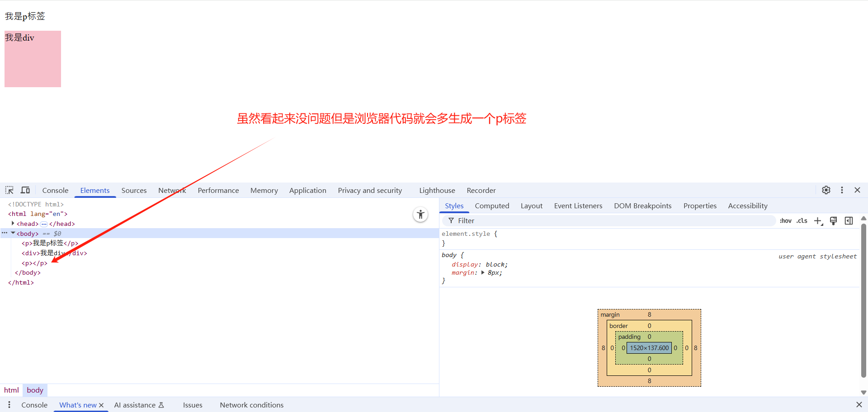Toggle the rendering emulations paintbrush icon
The height and width of the screenshot is (412, 868).
tap(833, 221)
